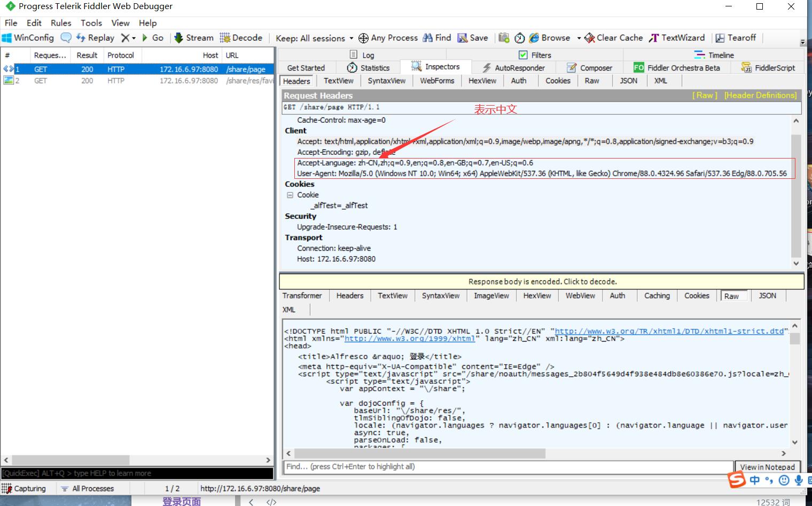Select session 2 /share/res/favicon row
Screen dimensions: 812x506
tap(137, 81)
